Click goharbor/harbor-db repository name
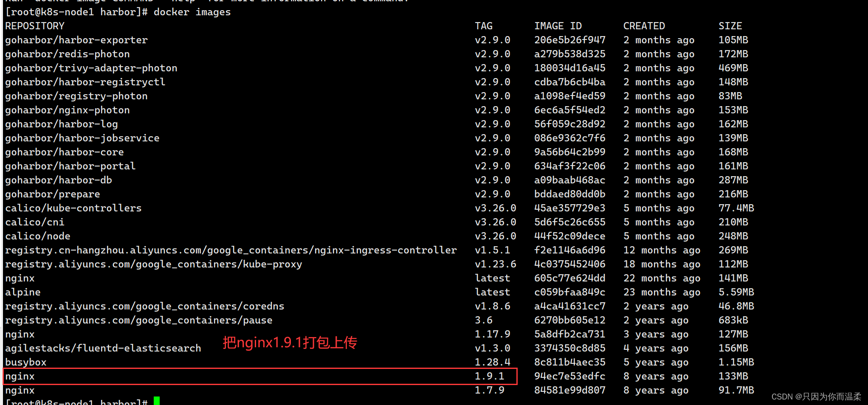868x405 pixels. 59,180
